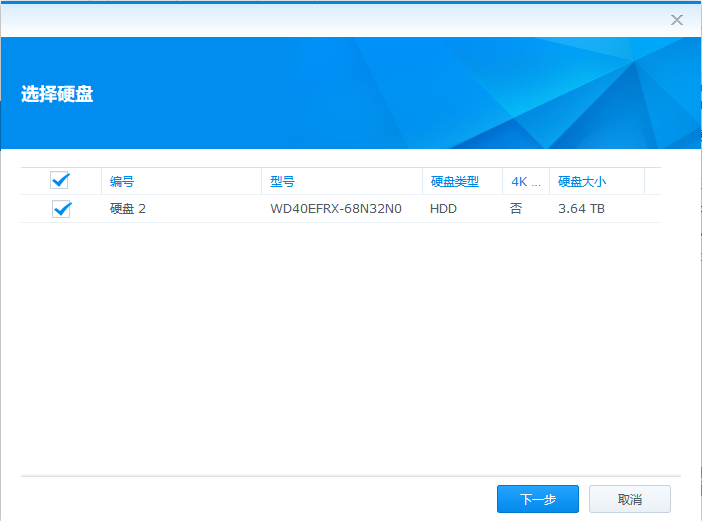Click divider between 型号 and 硬盘类型 headers
The image size is (702, 521).
point(422,182)
